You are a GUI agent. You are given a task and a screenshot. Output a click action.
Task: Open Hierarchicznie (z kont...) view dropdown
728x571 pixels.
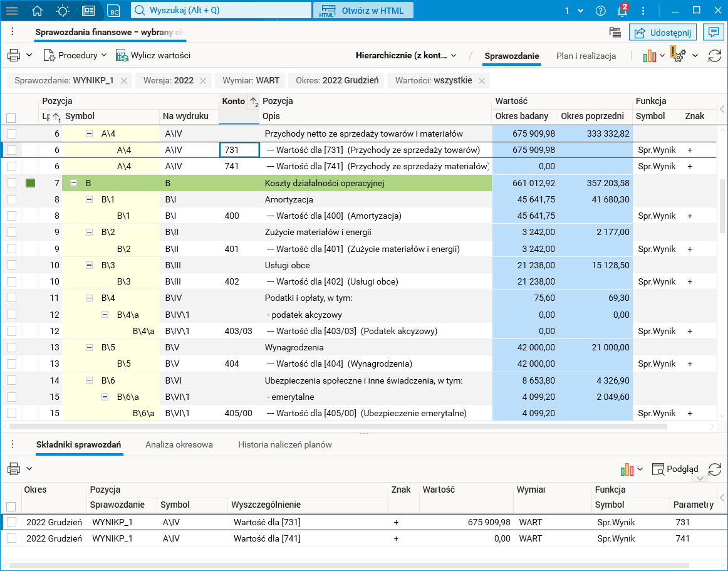(406, 56)
